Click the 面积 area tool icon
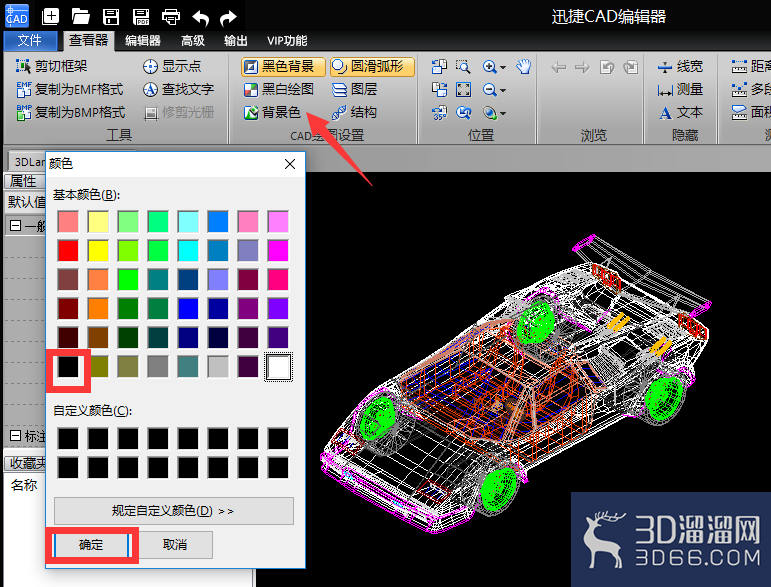 [x=740, y=113]
